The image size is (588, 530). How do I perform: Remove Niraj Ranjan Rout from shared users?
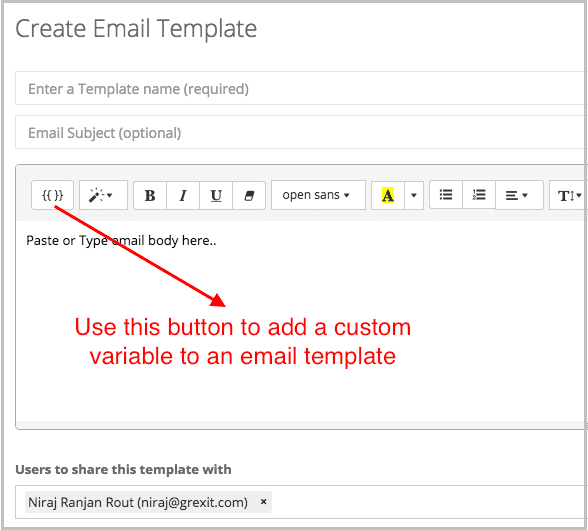coord(264,501)
